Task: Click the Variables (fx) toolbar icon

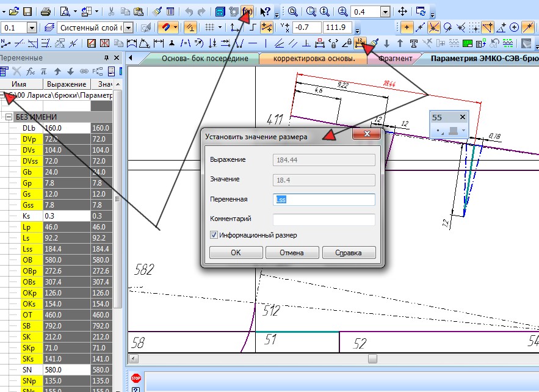Action: pos(247,12)
